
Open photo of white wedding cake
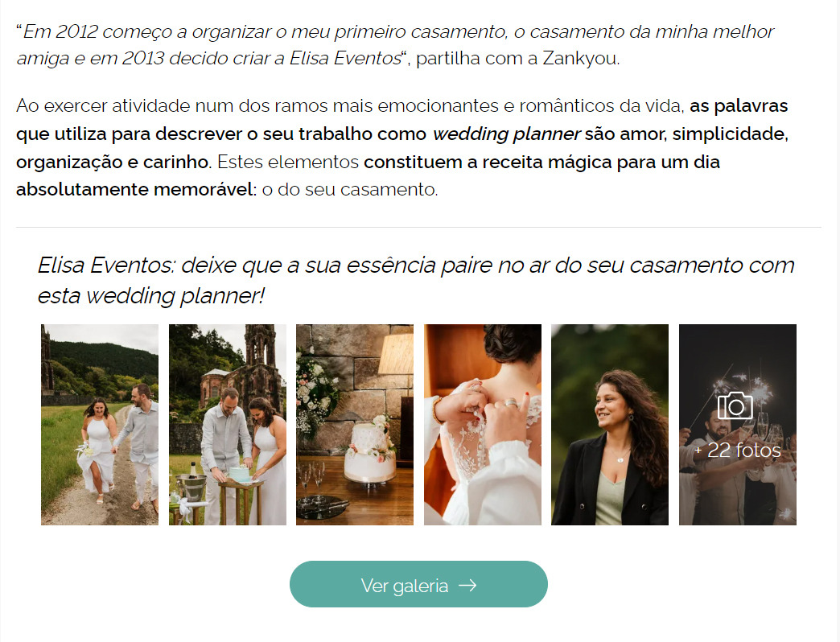pos(355,425)
